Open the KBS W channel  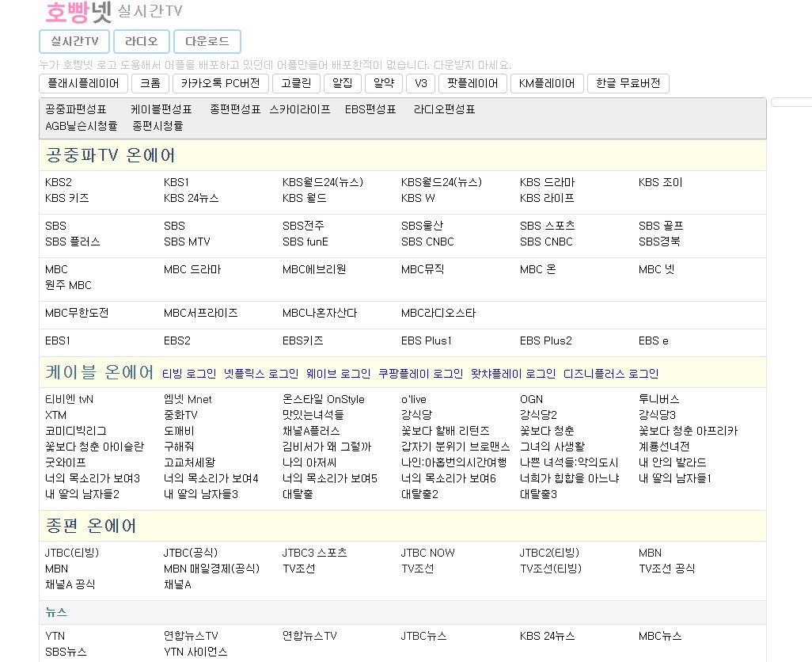[x=418, y=198]
